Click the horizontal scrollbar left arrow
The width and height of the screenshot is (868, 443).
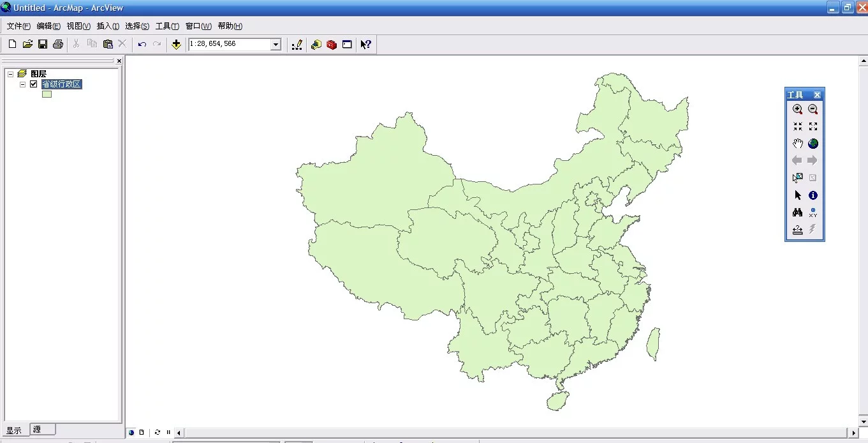(179, 433)
